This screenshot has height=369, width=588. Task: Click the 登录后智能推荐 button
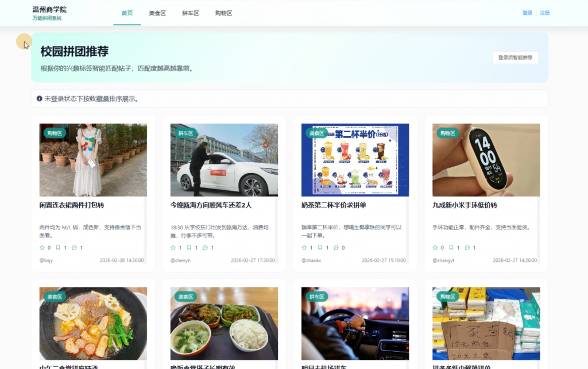click(515, 57)
